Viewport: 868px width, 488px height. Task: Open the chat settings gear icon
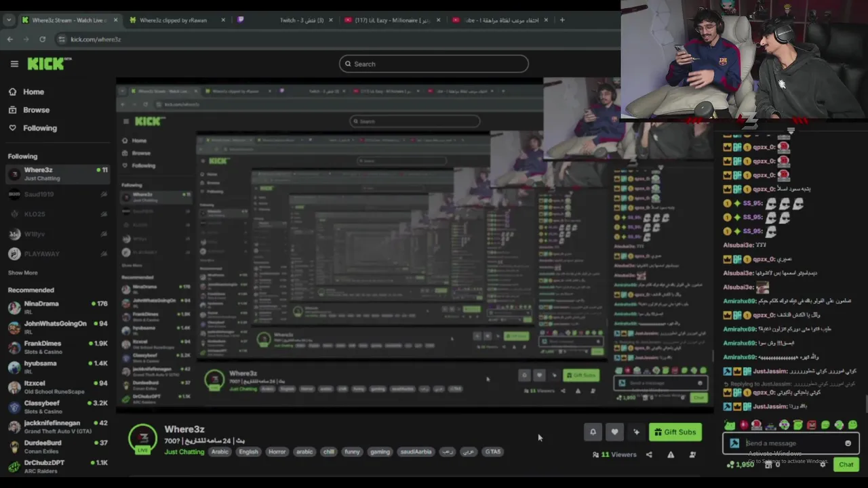tap(823, 464)
